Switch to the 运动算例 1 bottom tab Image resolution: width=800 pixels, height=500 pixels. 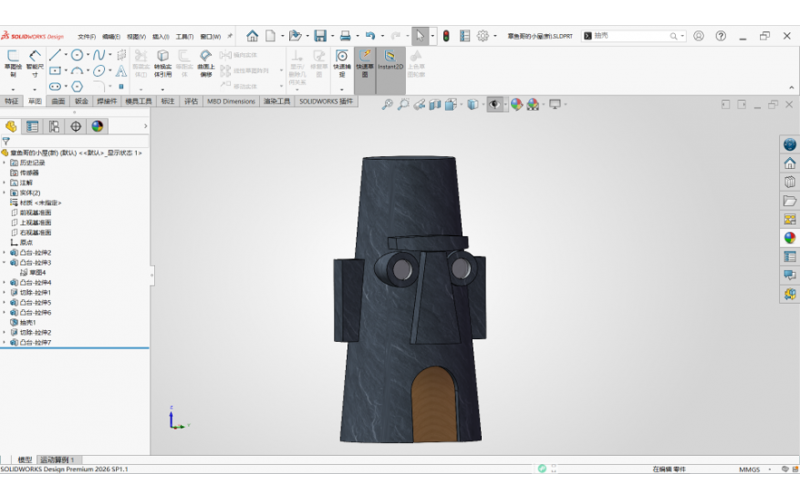tap(58, 460)
